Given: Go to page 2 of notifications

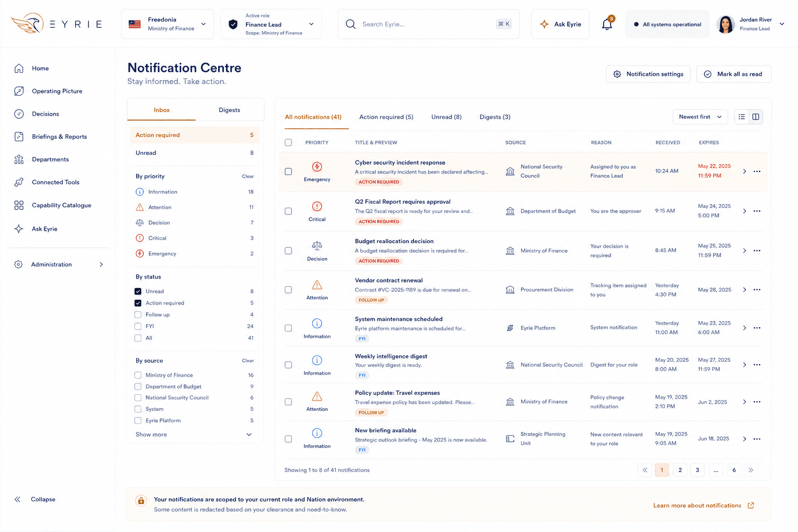Looking at the screenshot, I should tap(680, 470).
